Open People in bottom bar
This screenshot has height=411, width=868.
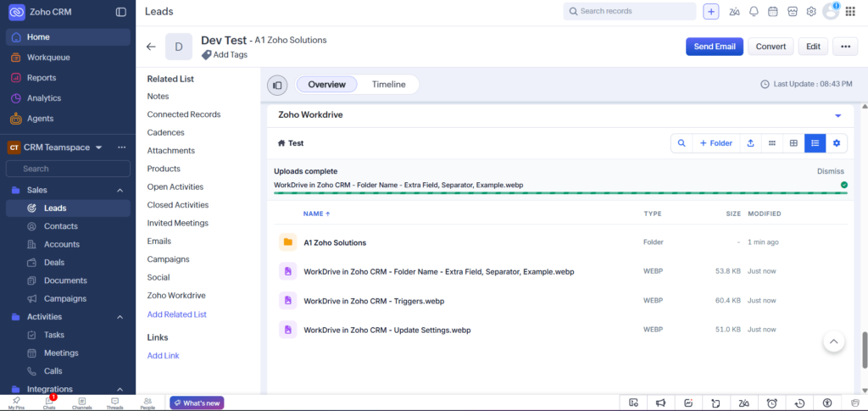click(x=147, y=403)
